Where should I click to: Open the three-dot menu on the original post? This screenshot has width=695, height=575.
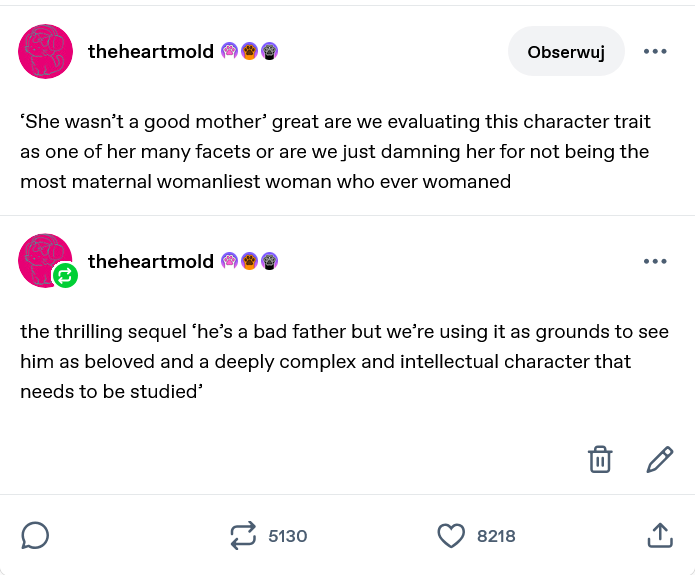655,51
